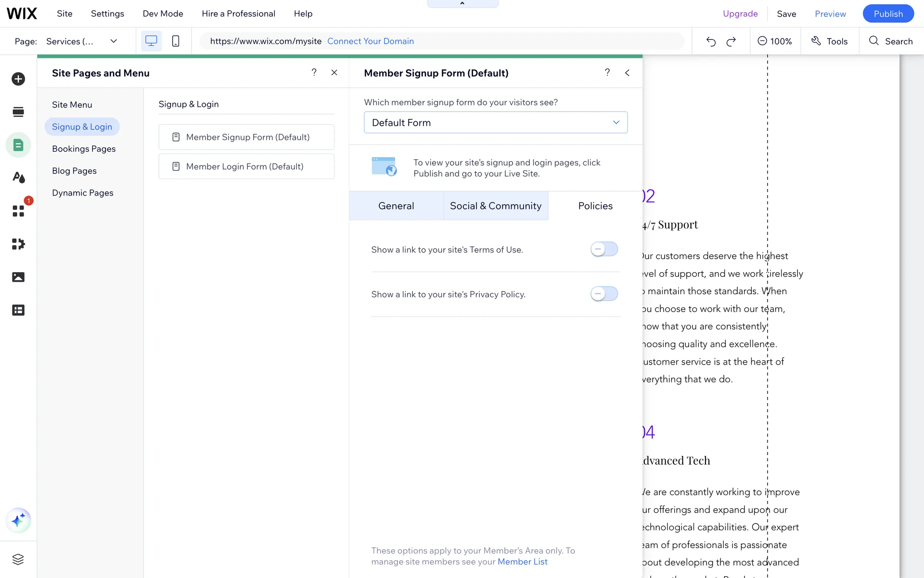The image size is (924, 578).
Task: Select Member Login Form (Default) item
Action: pos(246,167)
